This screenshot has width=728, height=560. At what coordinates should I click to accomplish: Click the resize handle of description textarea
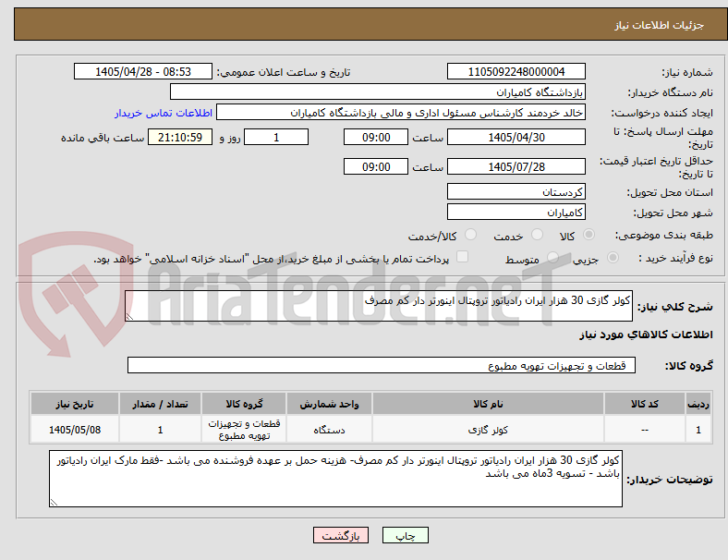(129, 317)
